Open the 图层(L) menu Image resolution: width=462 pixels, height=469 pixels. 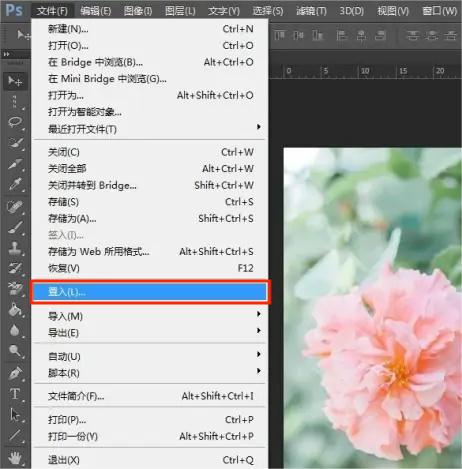click(180, 11)
